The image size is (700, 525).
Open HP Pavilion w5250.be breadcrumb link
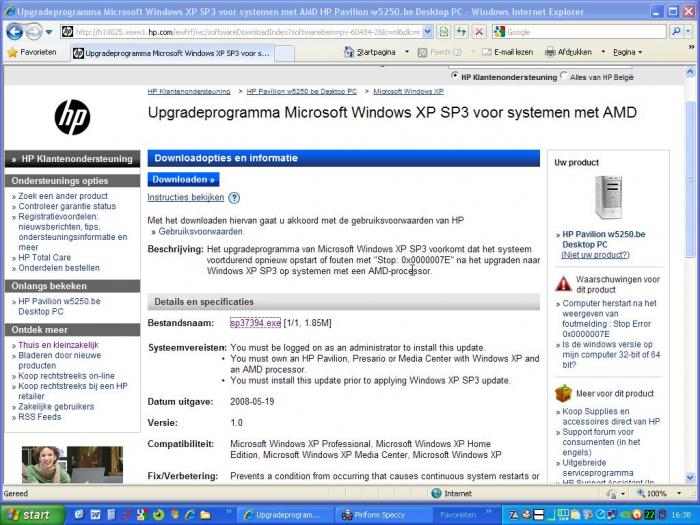click(302, 92)
